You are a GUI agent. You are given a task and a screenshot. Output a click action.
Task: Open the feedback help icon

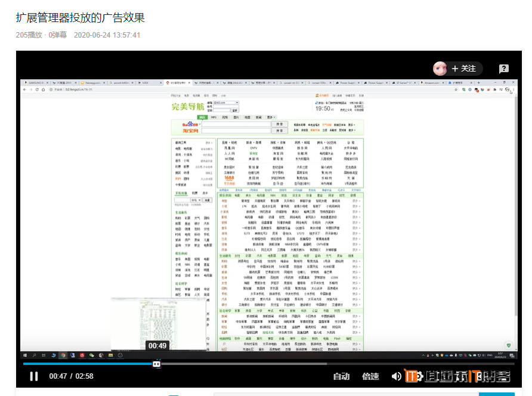click(x=504, y=69)
